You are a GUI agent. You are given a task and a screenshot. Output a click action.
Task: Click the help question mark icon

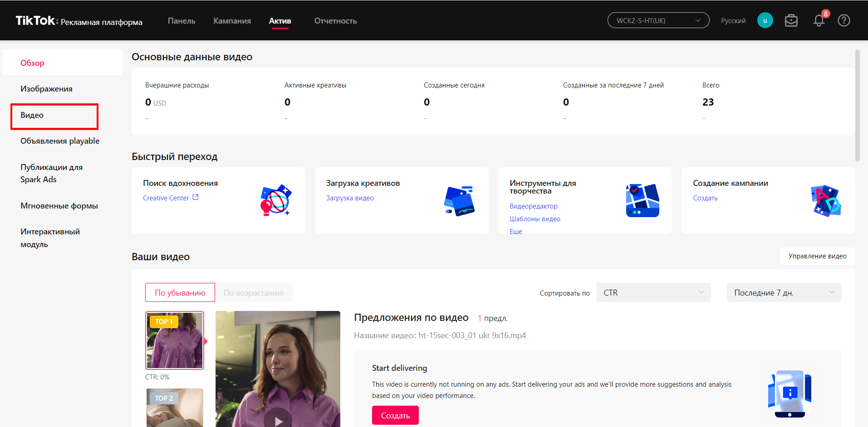coord(843,21)
